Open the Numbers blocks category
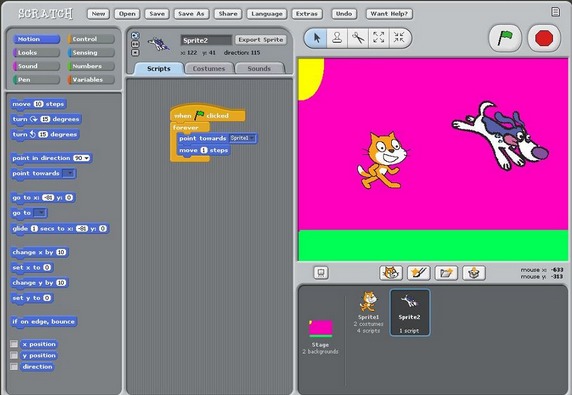 click(x=91, y=66)
